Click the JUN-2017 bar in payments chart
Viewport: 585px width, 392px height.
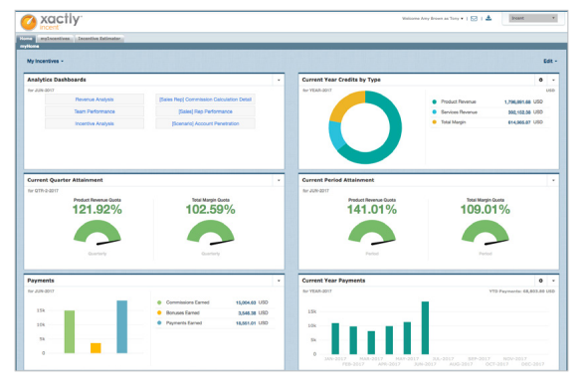(425, 328)
